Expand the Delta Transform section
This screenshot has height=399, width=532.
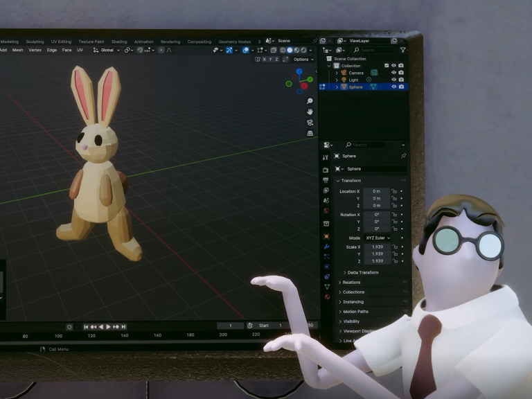pos(363,272)
